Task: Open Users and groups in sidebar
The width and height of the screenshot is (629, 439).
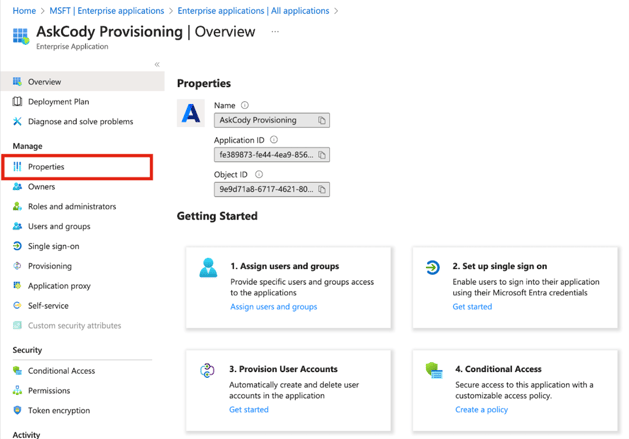Action: click(59, 226)
